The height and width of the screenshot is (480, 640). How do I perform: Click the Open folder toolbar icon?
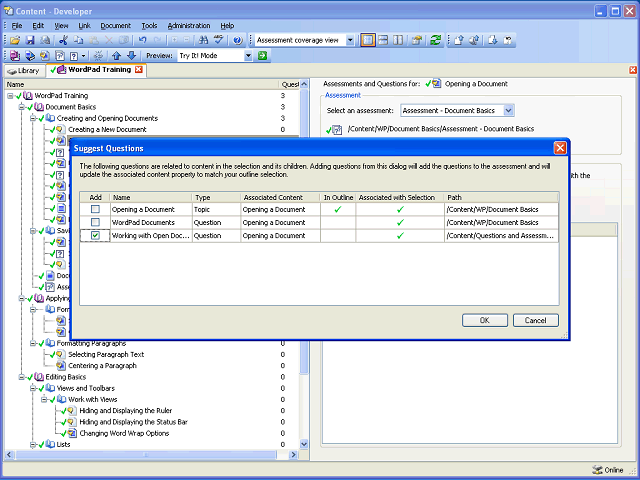pos(15,40)
